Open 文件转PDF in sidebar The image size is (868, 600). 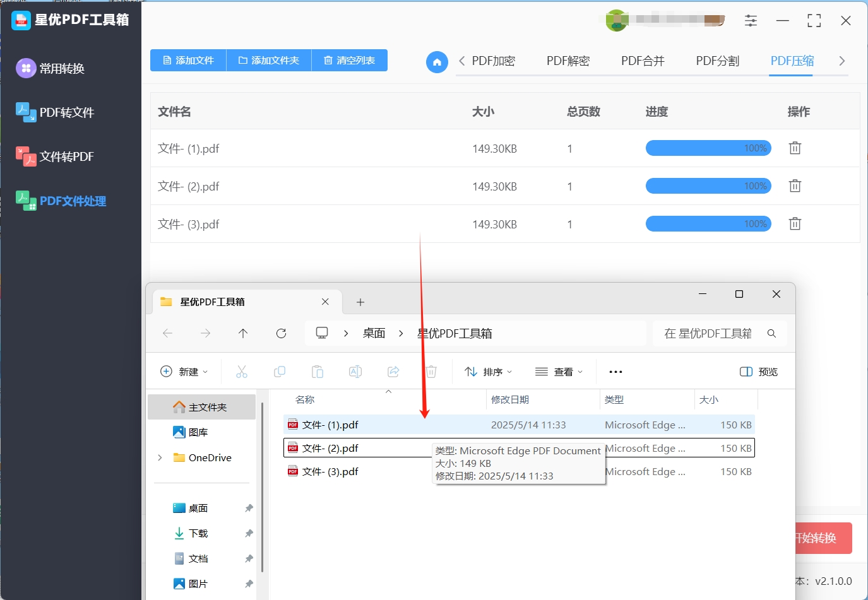click(55, 156)
